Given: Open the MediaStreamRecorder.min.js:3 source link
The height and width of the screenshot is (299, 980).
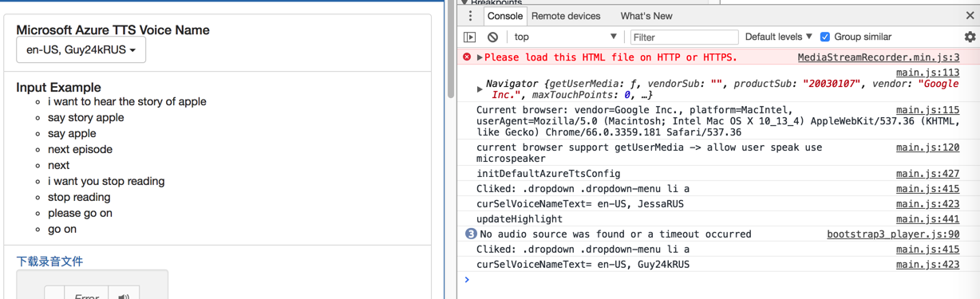Looking at the screenshot, I should [879, 57].
